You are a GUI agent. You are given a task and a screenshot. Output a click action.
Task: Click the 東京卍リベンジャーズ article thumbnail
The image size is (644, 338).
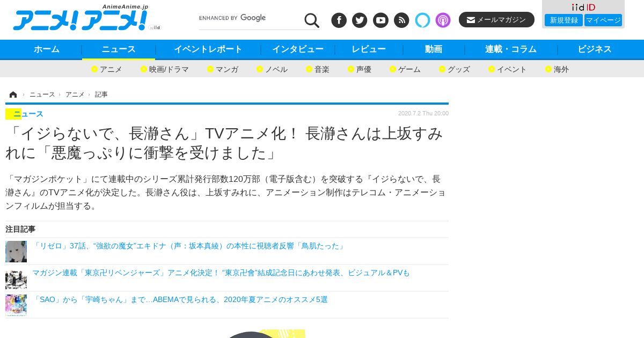16,278
